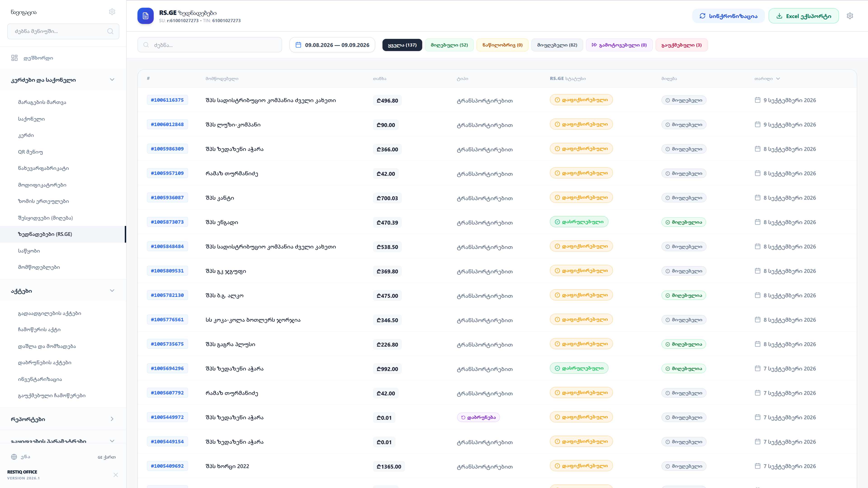Click calendar icon in row #1005409692
Viewport: 868px width, 488px height.
[x=757, y=466]
